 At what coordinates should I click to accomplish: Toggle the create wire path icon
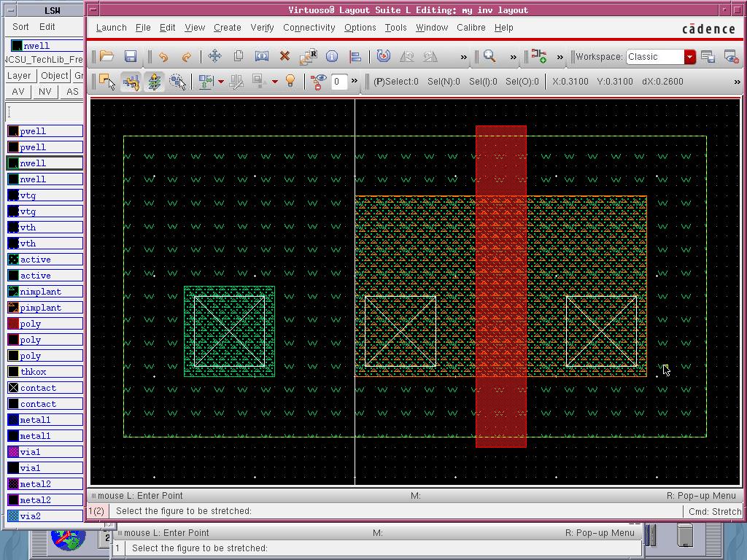click(x=131, y=82)
